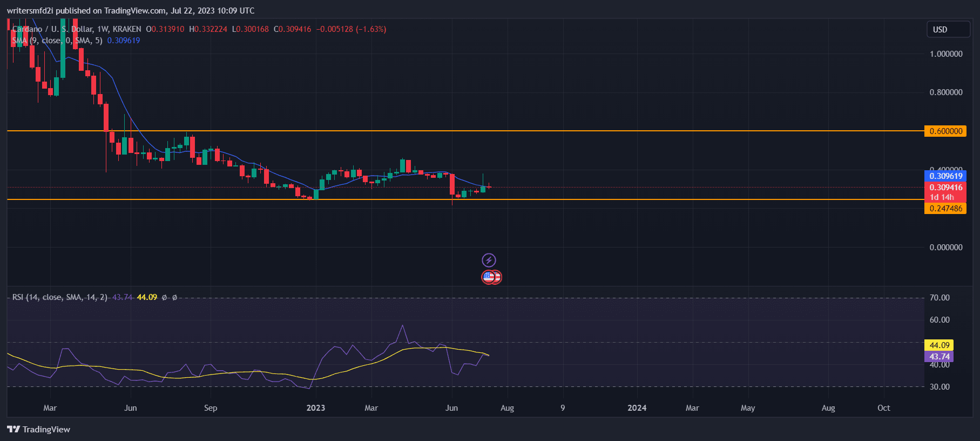Click the 1.000000 price scale value

tap(945, 54)
